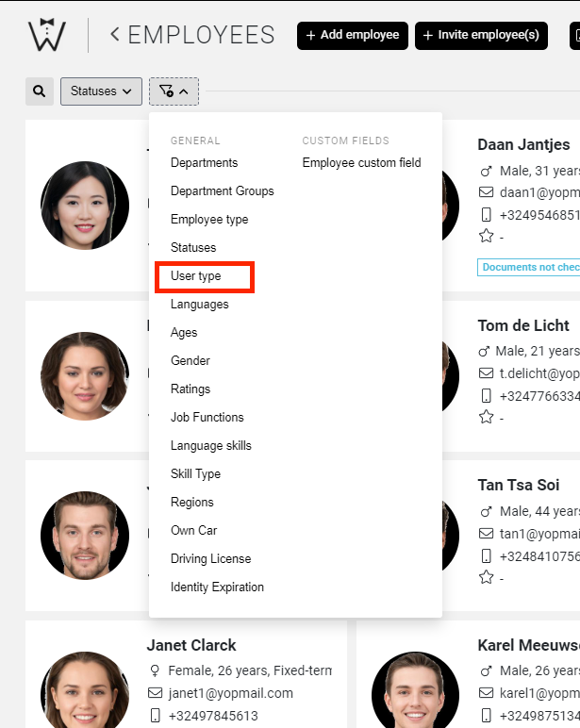Click Tan Tsa Soi's rating star icon
This screenshot has width=580, height=728.
pyautogui.click(x=487, y=577)
